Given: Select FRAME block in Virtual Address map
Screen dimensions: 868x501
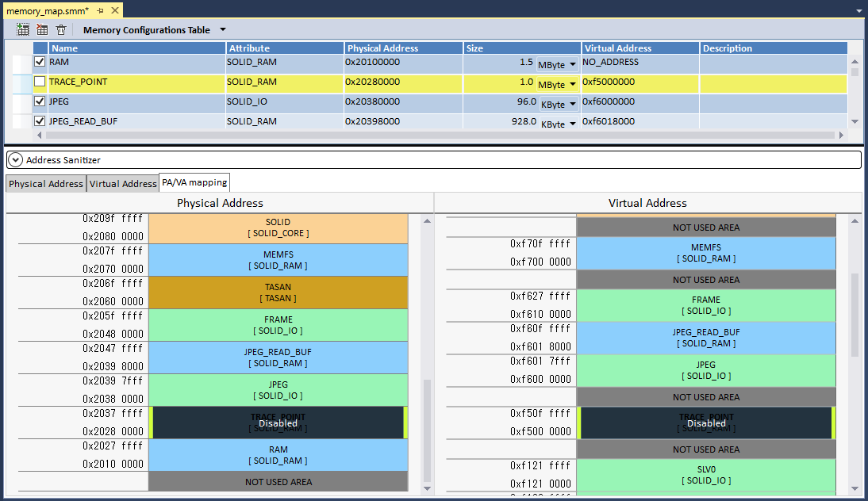Looking at the screenshot, I should click(706, 305).
